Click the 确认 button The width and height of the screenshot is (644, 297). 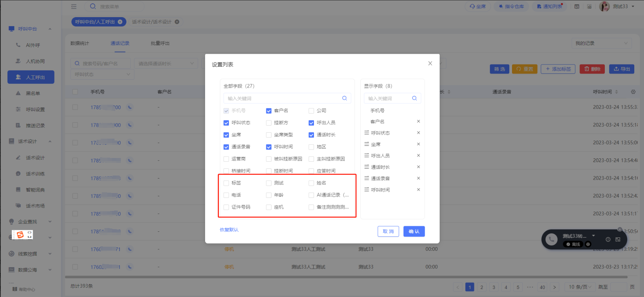tap(414, 231)
